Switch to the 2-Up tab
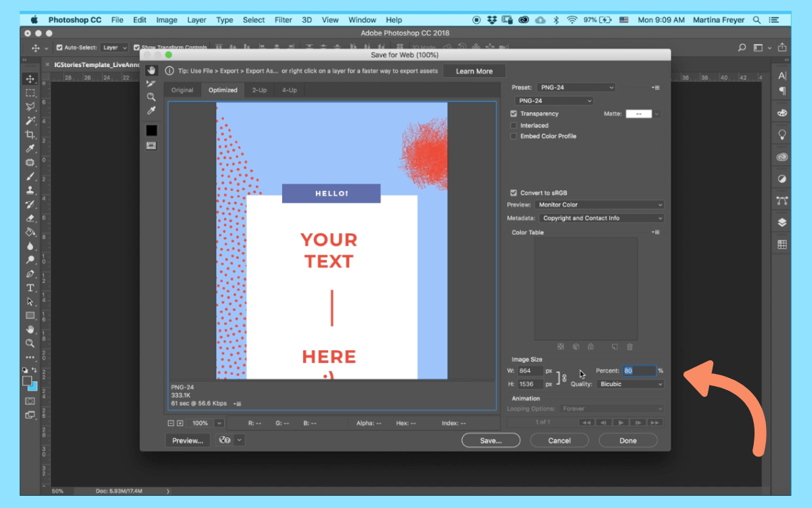Viewport: 812px width, 508px height. click(259, 89)
